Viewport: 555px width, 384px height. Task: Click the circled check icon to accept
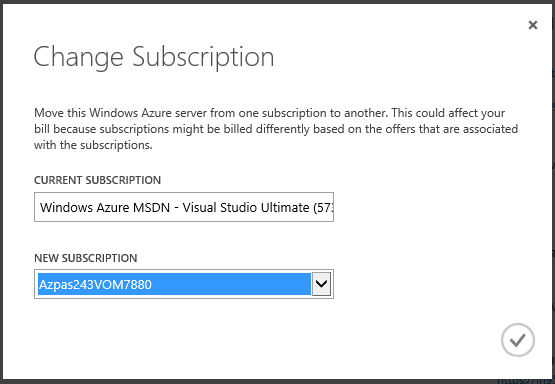pos(517,340)
